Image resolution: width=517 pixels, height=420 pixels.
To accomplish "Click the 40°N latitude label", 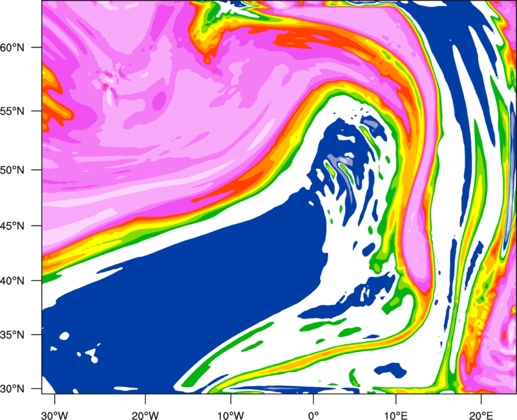I will pyautogui.click(x=12, y=281).
